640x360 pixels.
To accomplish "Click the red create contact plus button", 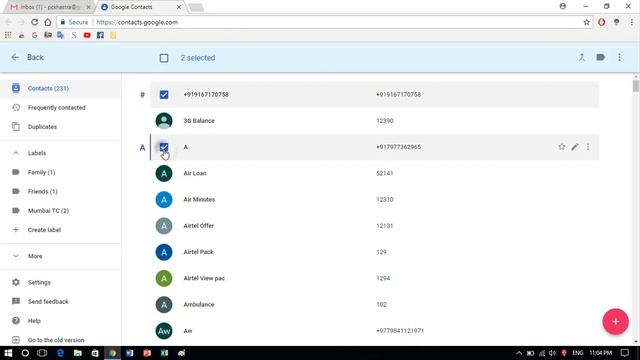I will coord(615,322).
